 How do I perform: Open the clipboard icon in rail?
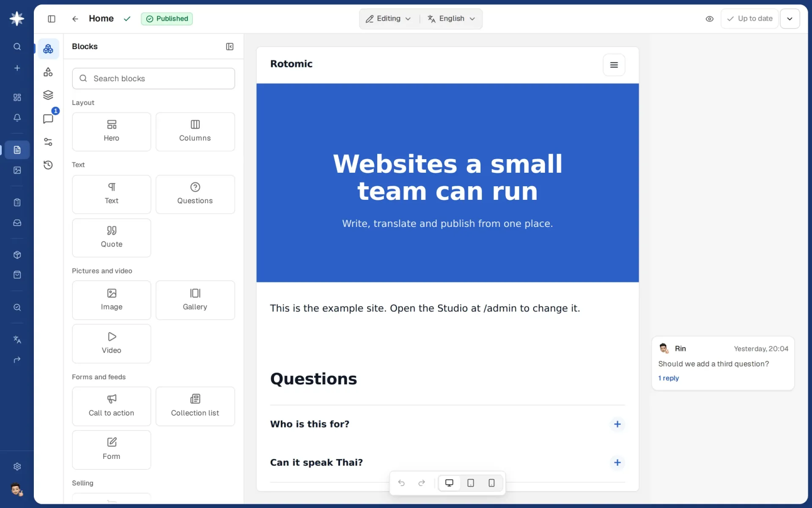point(17,202)
